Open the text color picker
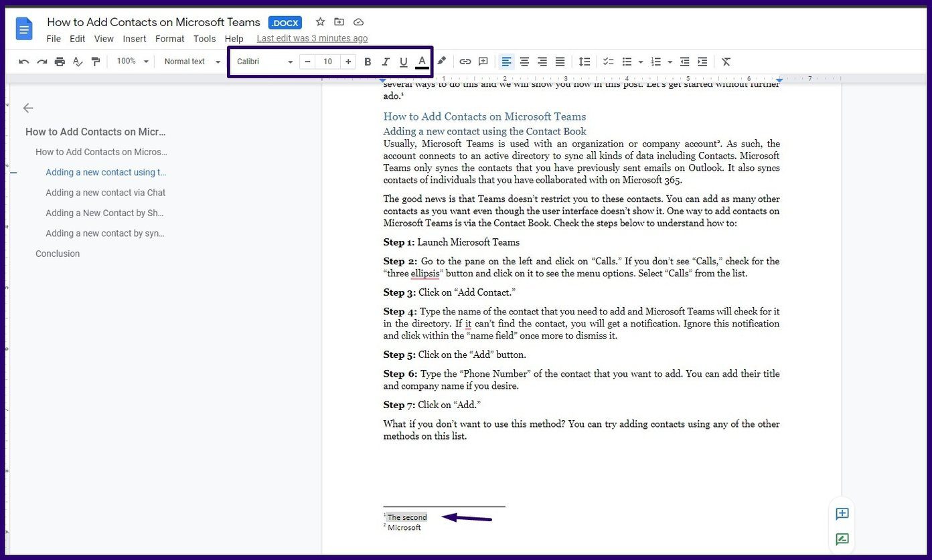 click(422, 62)
